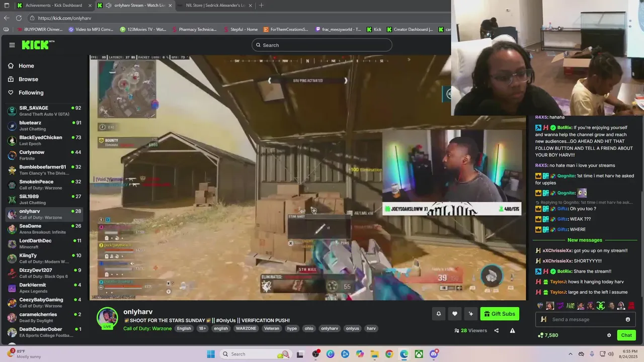Open the caramelcherries channel in the sidebar

[x=44, y=317]
